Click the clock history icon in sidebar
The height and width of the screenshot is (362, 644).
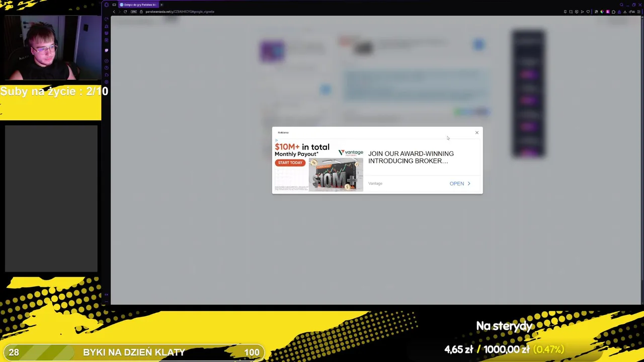click(106, 67)
